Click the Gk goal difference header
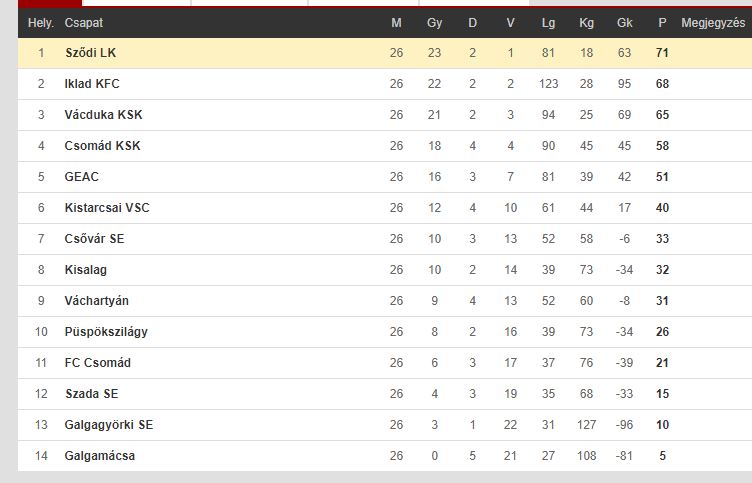The width and height of the screenshot is (752, 483). tap(624, 23)
